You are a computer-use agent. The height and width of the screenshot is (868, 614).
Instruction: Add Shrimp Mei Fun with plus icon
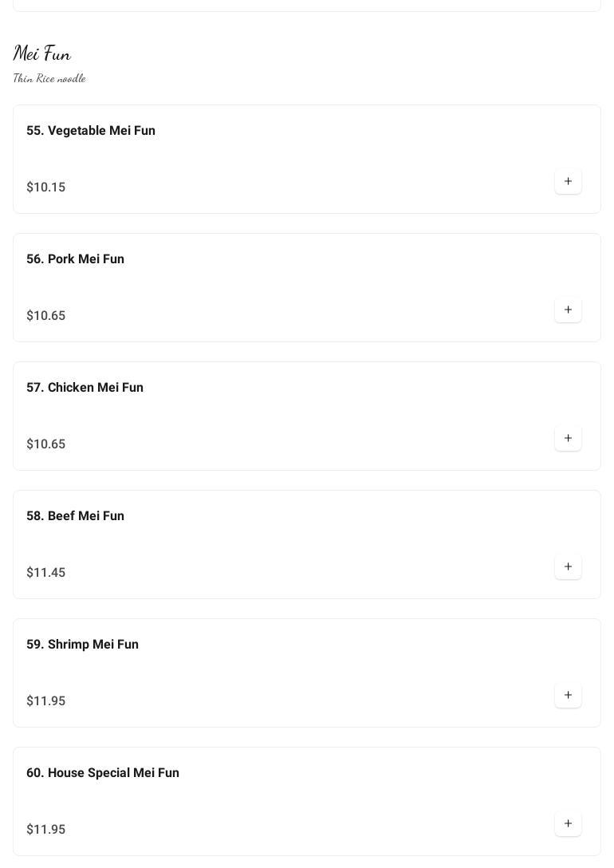point(568,696)
